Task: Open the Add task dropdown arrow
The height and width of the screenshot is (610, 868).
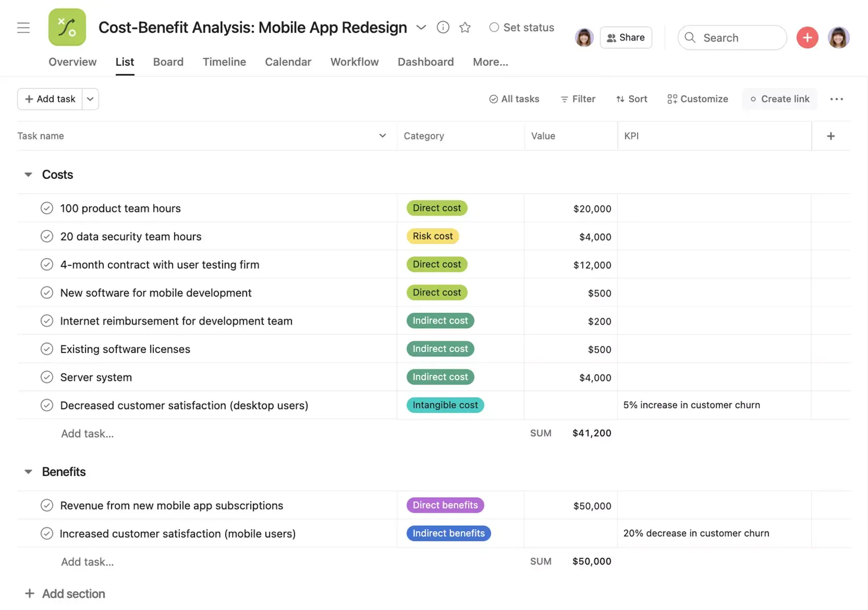Action: click(x=90, y=99)
